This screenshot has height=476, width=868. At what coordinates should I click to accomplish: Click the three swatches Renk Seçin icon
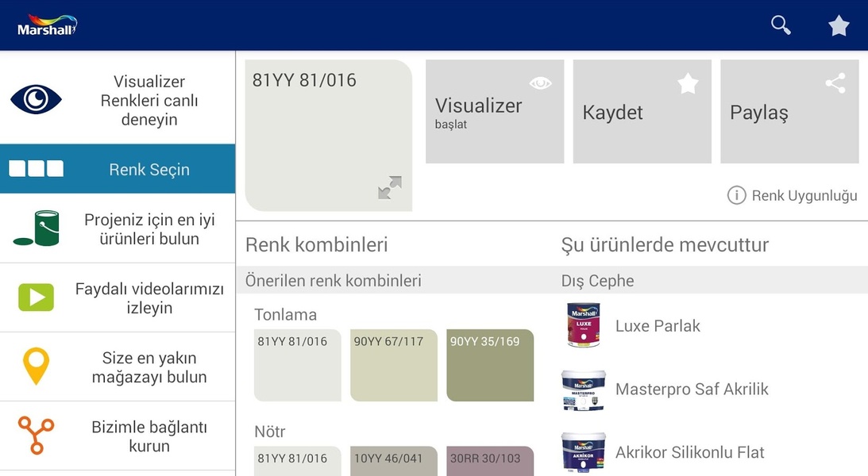click(x=36, y=169)
